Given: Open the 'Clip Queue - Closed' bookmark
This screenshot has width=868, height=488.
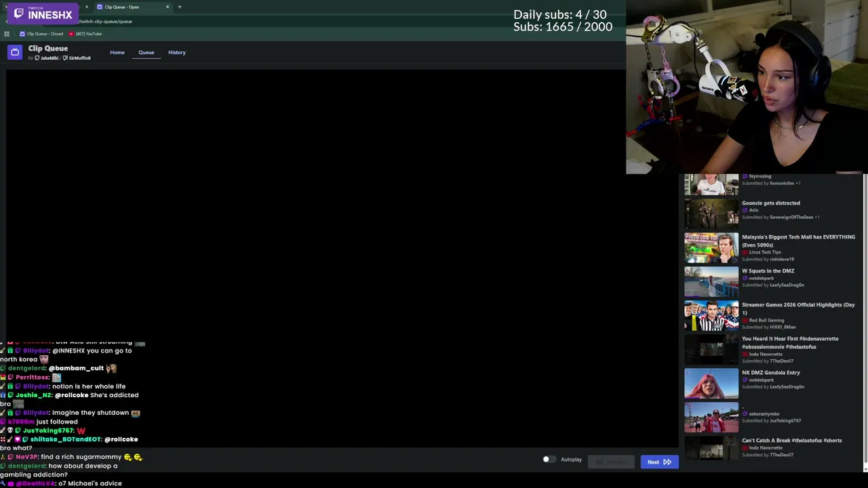Looking at the screenshot, I should [x=41, y=34].
